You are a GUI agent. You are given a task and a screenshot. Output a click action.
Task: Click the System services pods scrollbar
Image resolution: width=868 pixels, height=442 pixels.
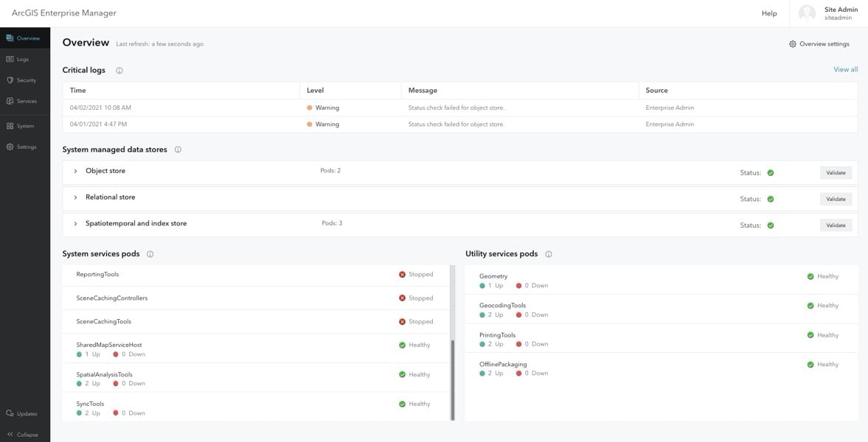coord(452,380)
